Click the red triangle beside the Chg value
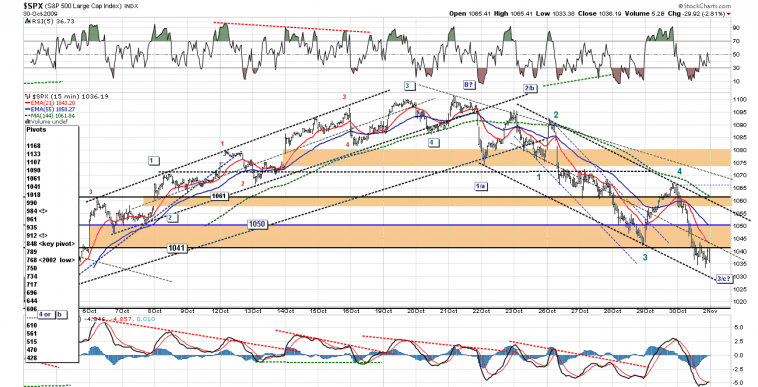The height and width of the screenshot is (387, 758). pos(729,14)
